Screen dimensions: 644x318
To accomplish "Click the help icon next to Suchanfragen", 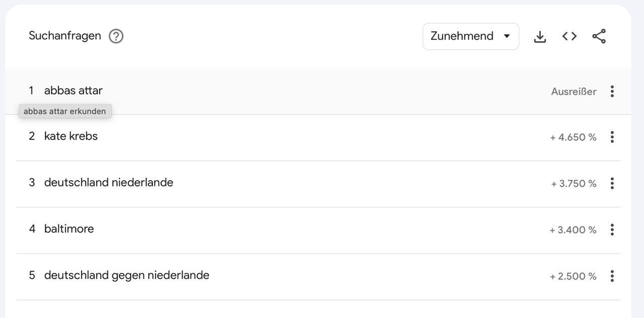I will [x=116, y=36].
